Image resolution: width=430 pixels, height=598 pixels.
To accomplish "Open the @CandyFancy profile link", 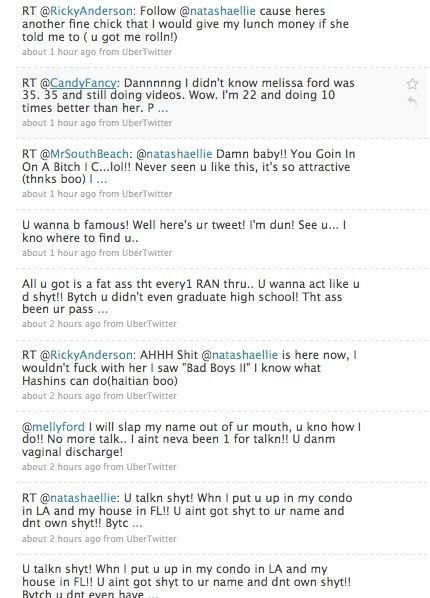I will [x=83, y=83].
